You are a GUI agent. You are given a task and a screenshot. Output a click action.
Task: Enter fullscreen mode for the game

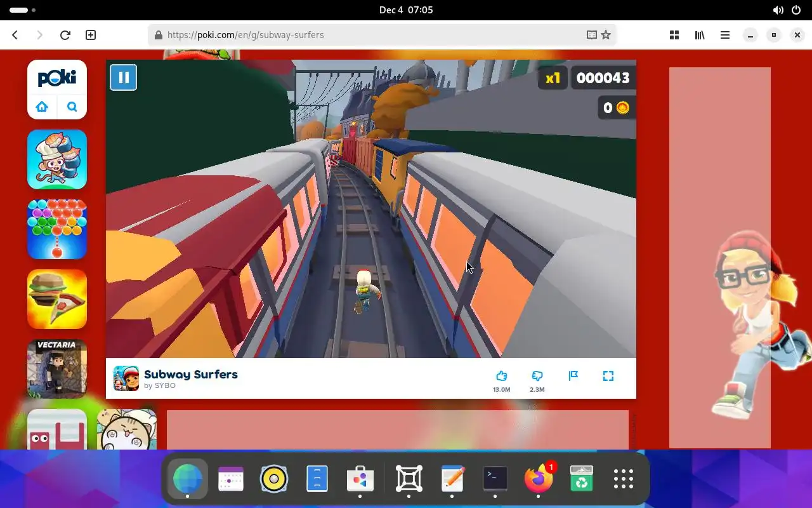608,376
